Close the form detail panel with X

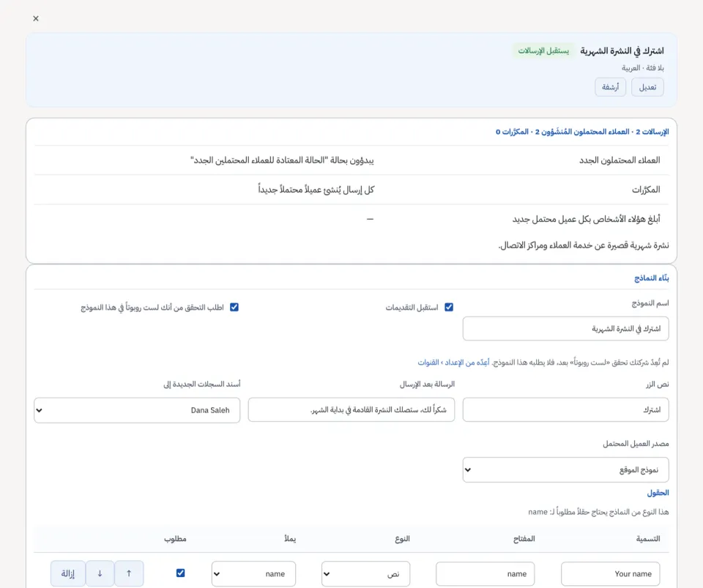[36, 18]
